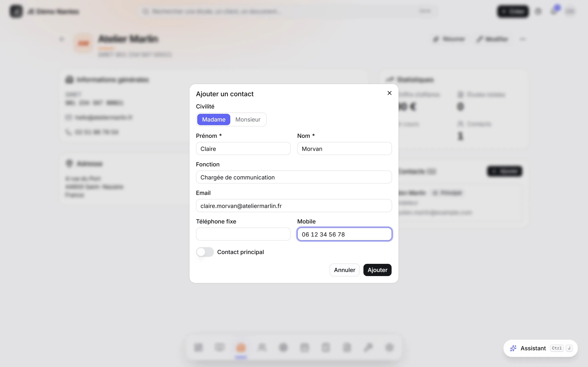This screenshot has height=367, width=588.
Task: Click the blurred black Créer button in top bar
Action: [x=513, y=11]
